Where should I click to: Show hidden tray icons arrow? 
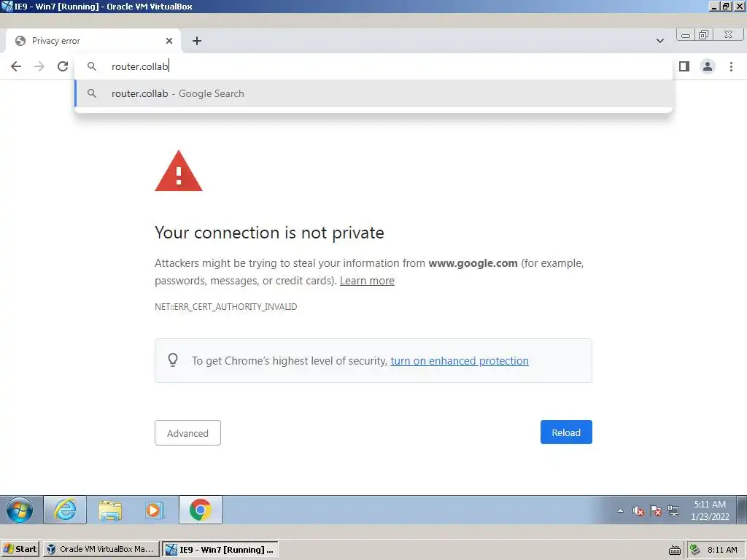pos(620,510)
